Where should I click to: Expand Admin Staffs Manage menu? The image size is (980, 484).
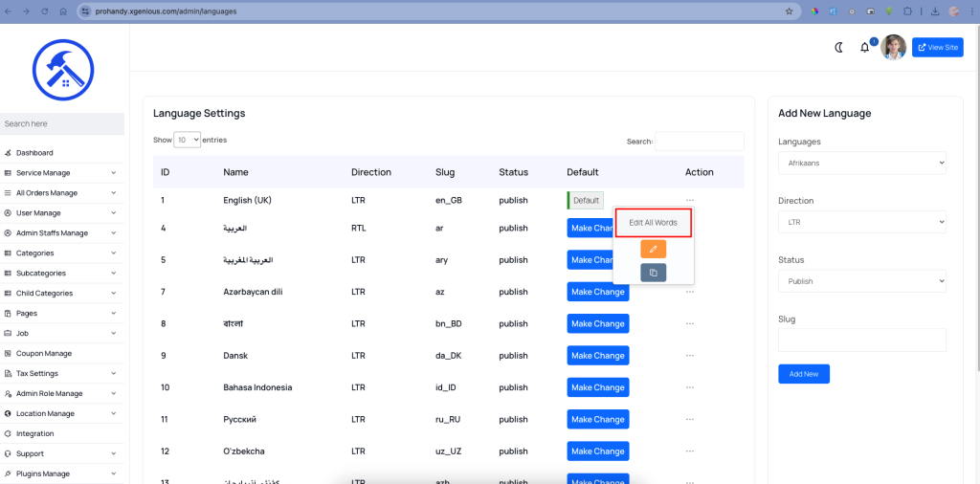tap(62, 233)
